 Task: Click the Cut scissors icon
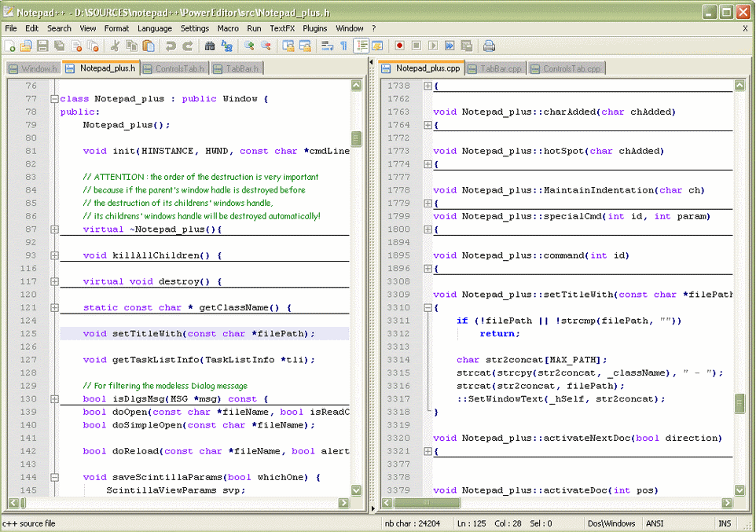115,46
